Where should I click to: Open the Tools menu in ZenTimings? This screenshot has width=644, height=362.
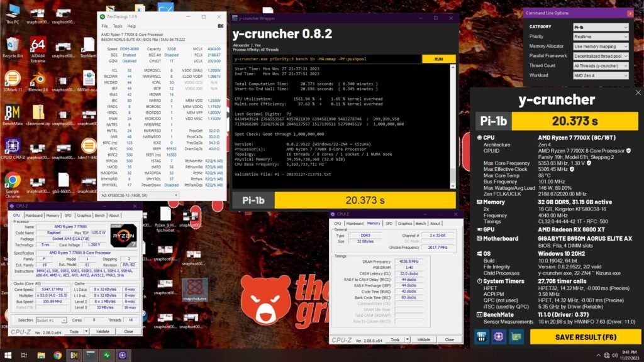click(116, 26)
